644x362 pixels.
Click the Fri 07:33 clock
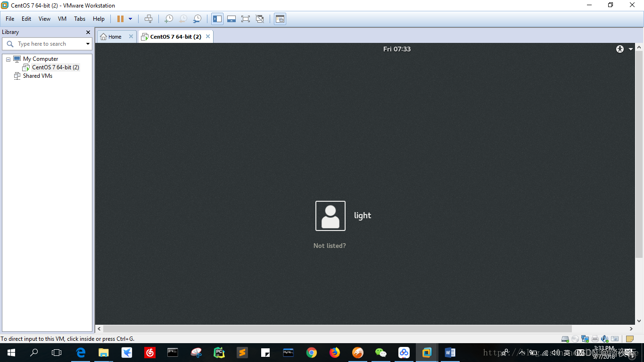point(397,49)
